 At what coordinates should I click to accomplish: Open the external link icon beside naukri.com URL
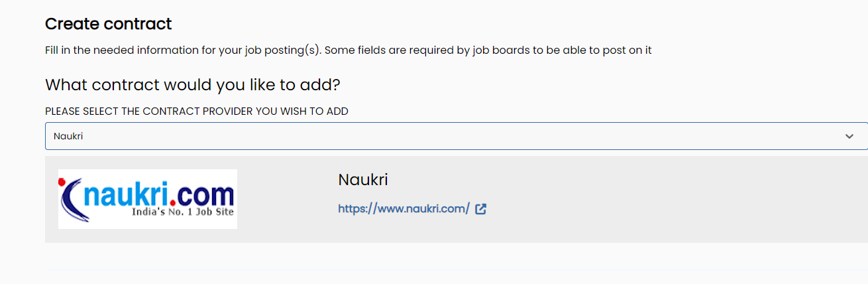[x=481, y=209]
